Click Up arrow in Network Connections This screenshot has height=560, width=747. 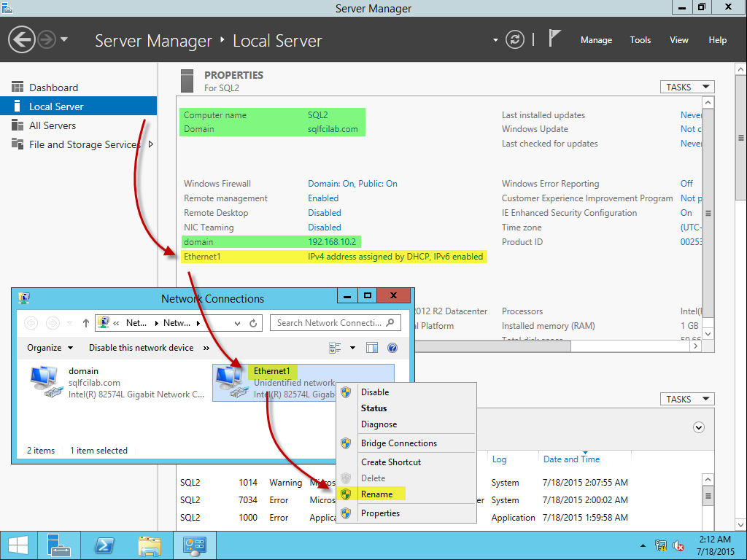[86, 323]
